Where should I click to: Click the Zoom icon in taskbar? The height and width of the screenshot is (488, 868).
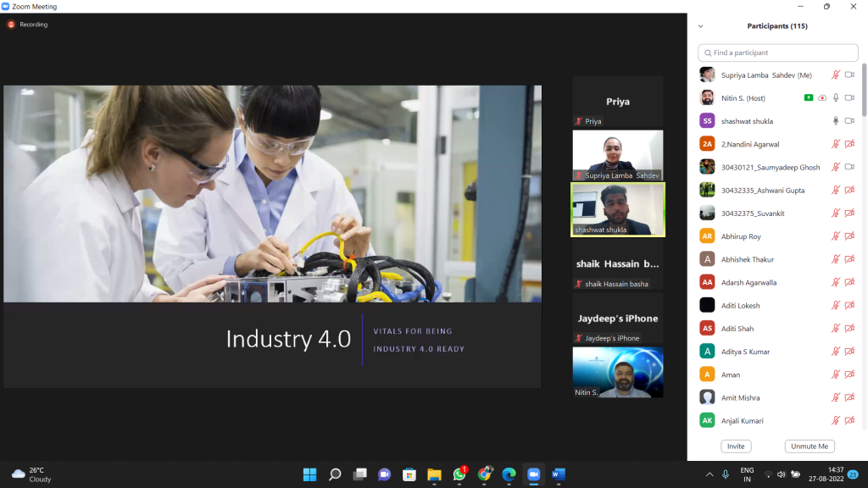click(x=534, y=474)
